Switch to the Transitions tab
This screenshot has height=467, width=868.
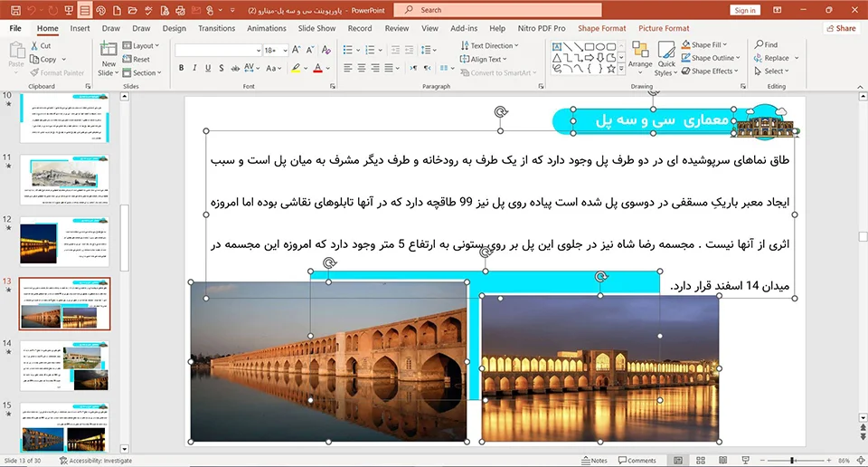[216, 28]
